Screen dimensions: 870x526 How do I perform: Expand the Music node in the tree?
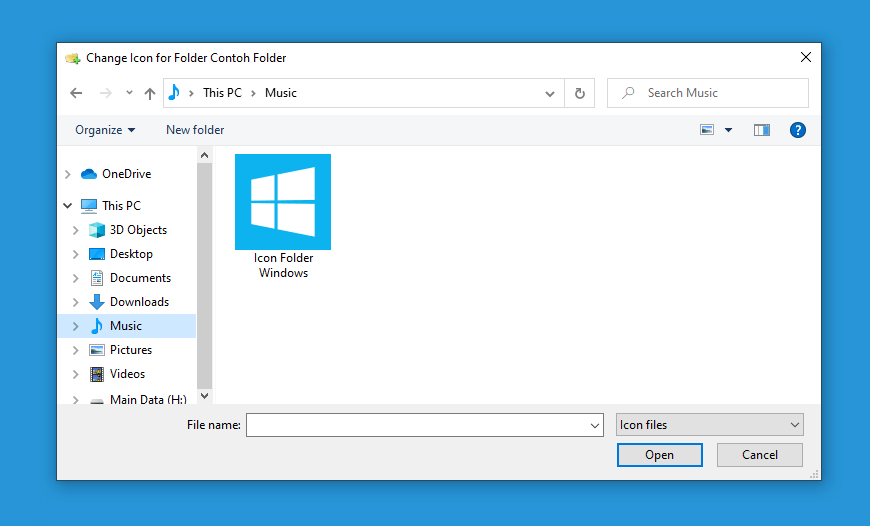(x=75, y=326)
